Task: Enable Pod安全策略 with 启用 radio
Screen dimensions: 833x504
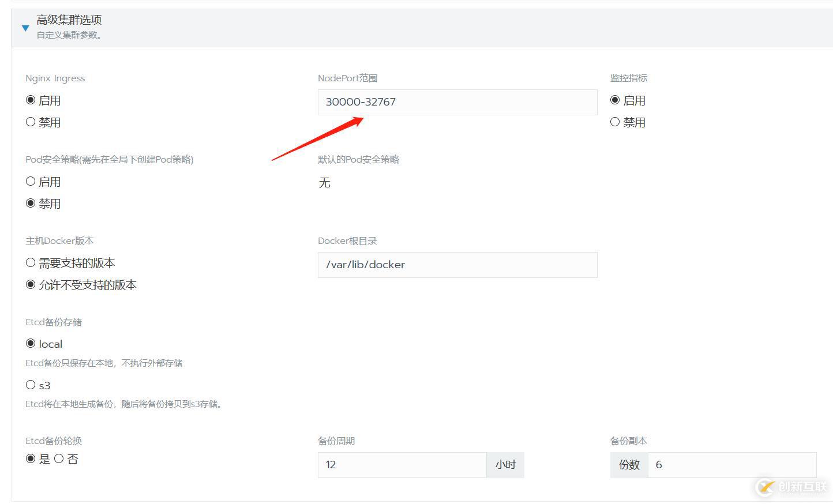Action: tap(31, 182)
